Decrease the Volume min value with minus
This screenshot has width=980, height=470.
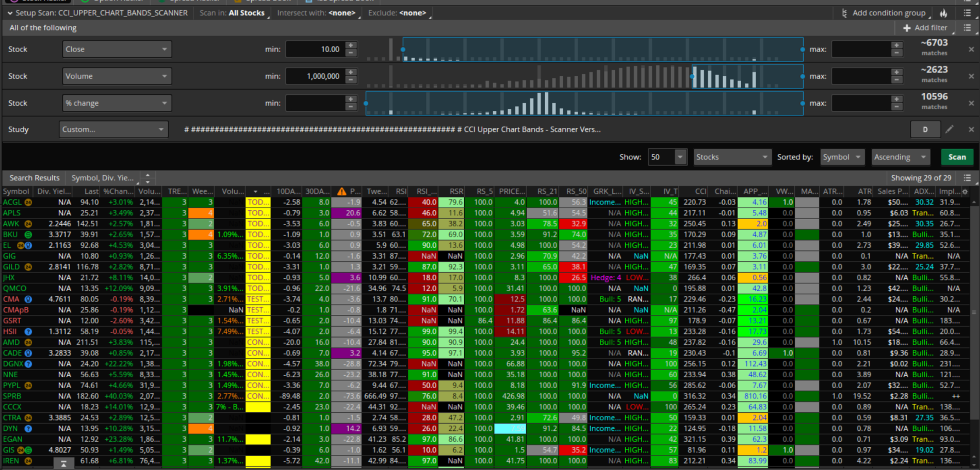(x=351, y=80)
